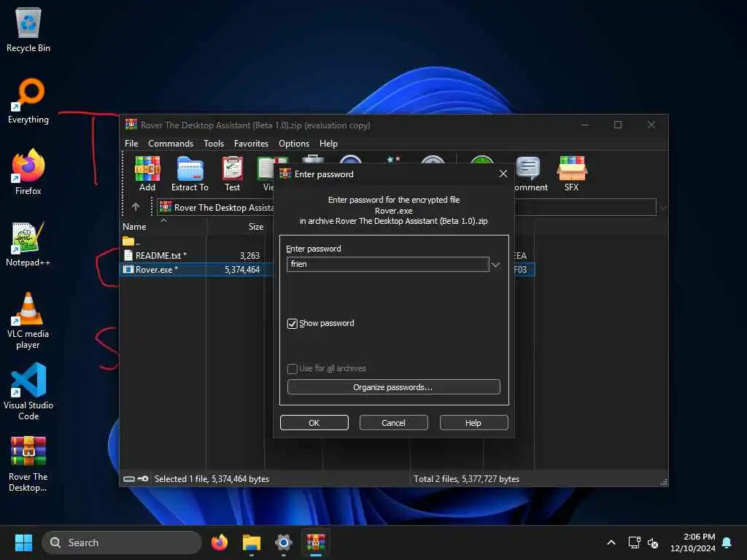Click the WinRAR icon in the window title bar
Viewport: 747px width, 560px height.
(131, 125)
